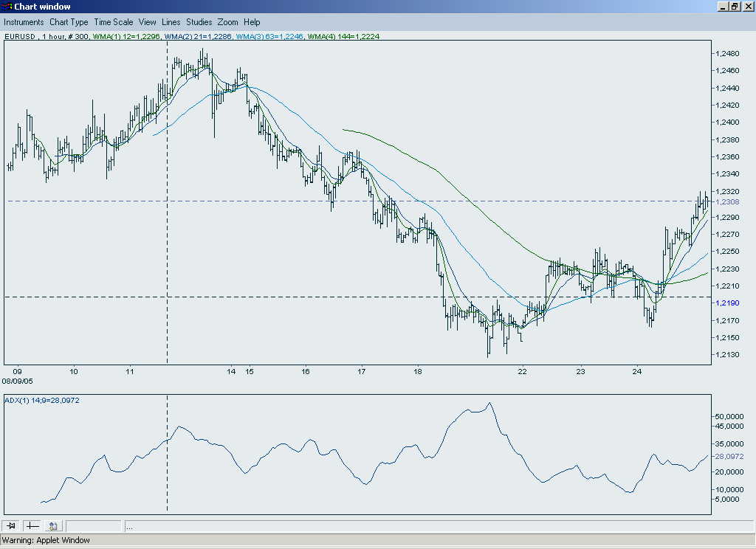This screenshot has width=756, height=549.
Task: Restore the chart window size
Action: click(735, 7)
